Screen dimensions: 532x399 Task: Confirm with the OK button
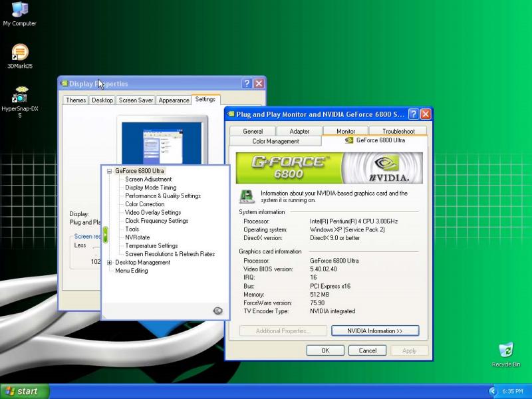click(x=325, y=350)
